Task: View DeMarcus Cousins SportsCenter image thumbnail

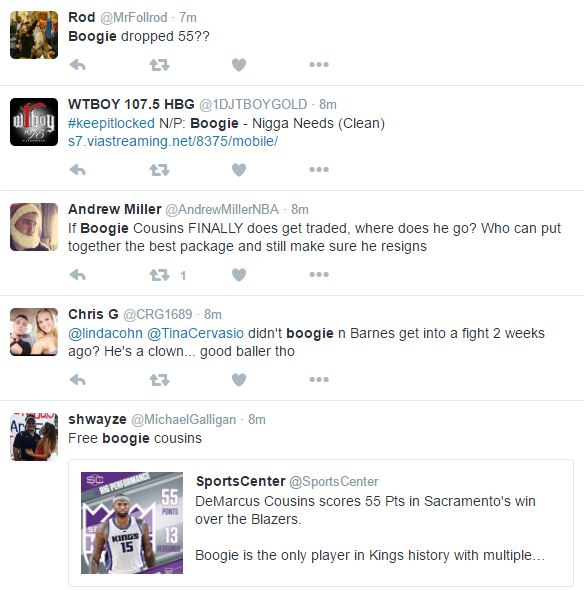Action: tap(132, 523)
